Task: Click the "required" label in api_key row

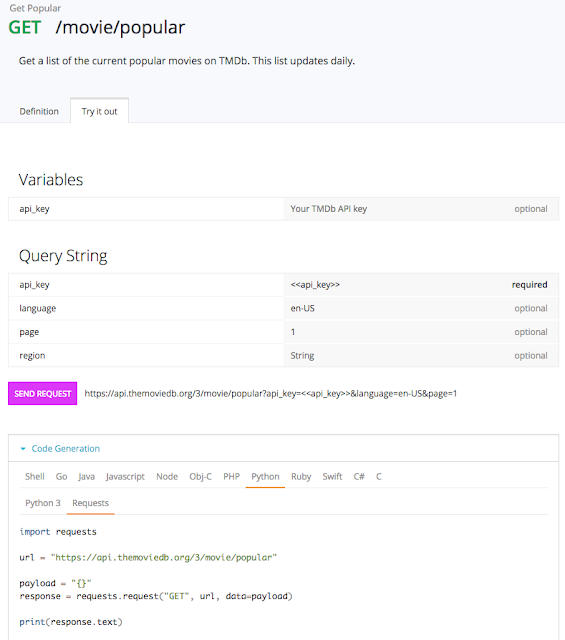Action: pyautogui.click(x=529, y=285)
